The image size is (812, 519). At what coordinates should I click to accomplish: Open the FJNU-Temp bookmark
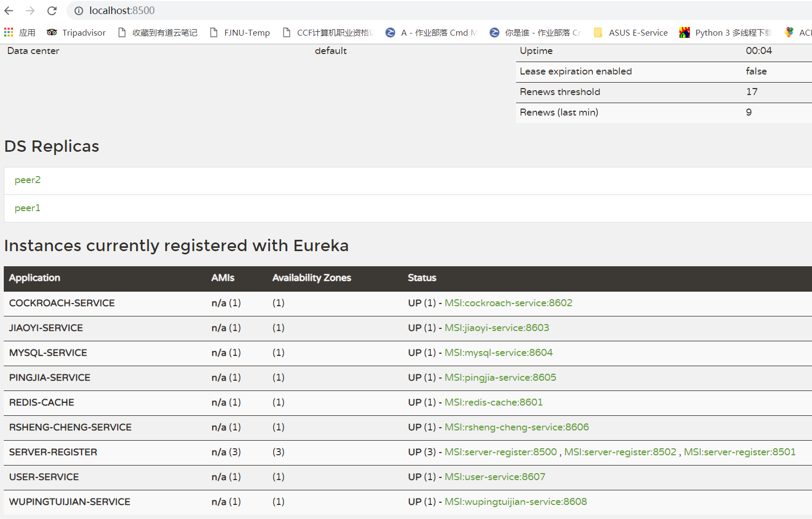[240, 33]
